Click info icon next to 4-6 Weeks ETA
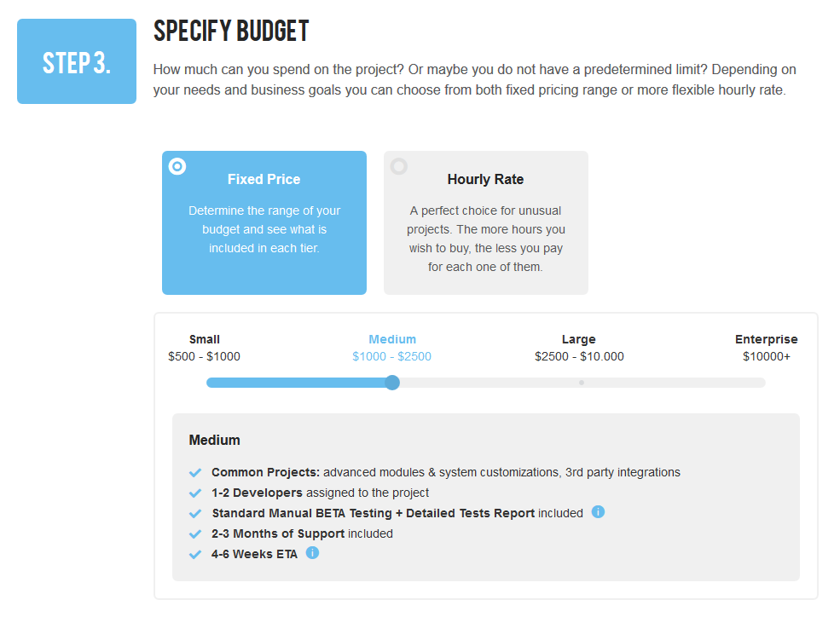The height and width of the screenshot is (617, 840). point(312,553)
